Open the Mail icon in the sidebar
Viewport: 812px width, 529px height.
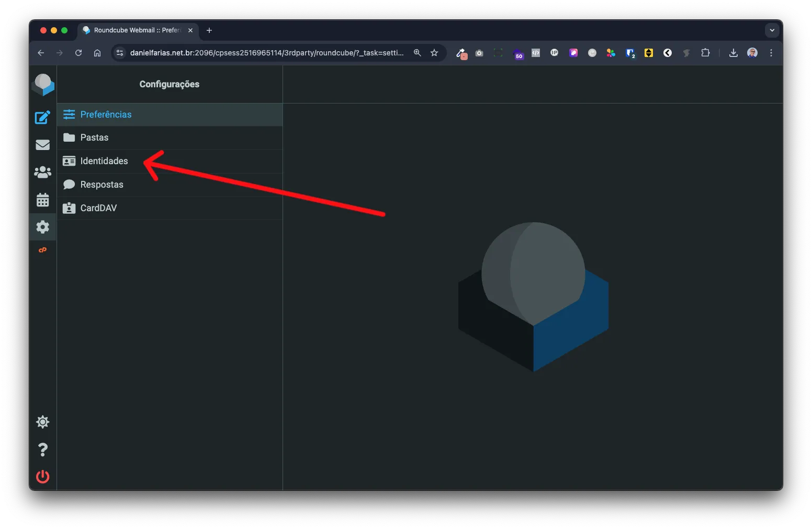pyautogui.click(x=42, y=145)
